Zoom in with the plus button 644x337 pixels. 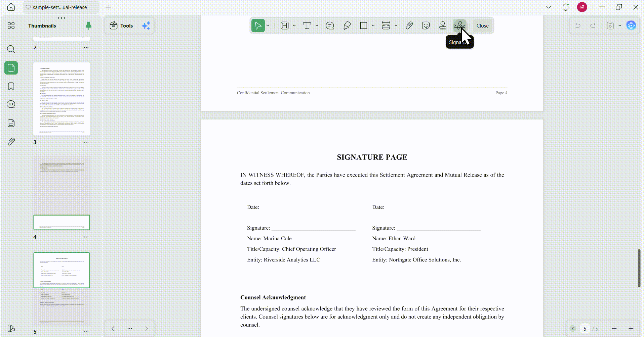pyautogui.click(x=631, y=329)
